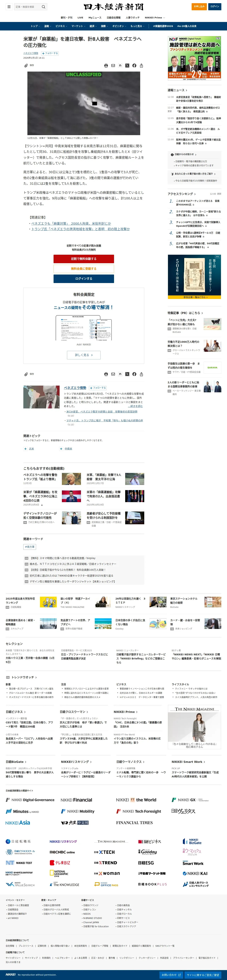Click the red 初割で無料体験する button
This screenshot has height=980, width=227.
83,259
